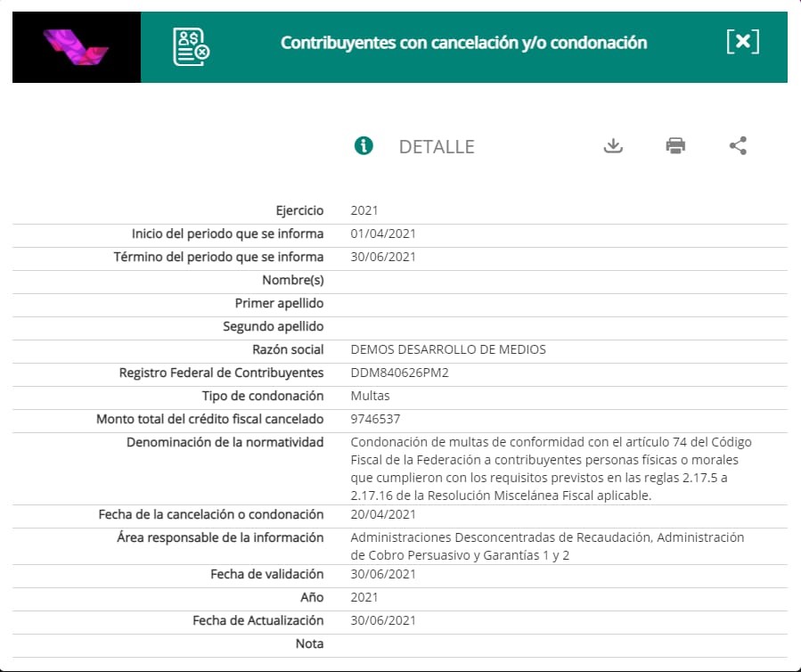
Task: Click Ejercicio value 2021
Action: coord(364,210)
